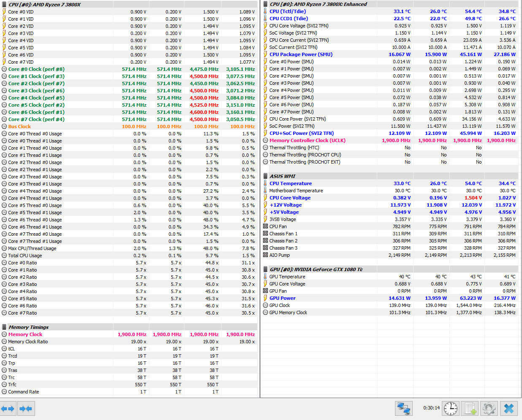This screenshot has width=522, height=420.
Task: Select the CPU Temperature label under ASUS WMI
Action: [x=291, y=183]
